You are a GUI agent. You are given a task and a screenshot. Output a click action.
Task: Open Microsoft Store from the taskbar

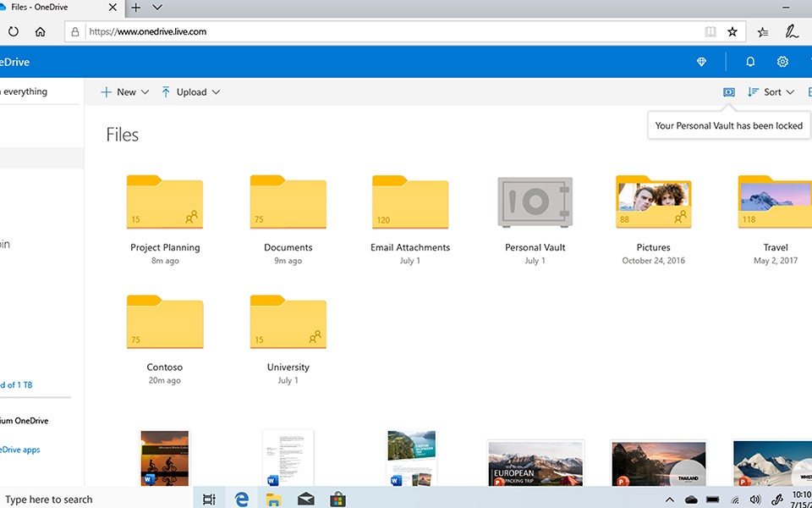point(338,500)
